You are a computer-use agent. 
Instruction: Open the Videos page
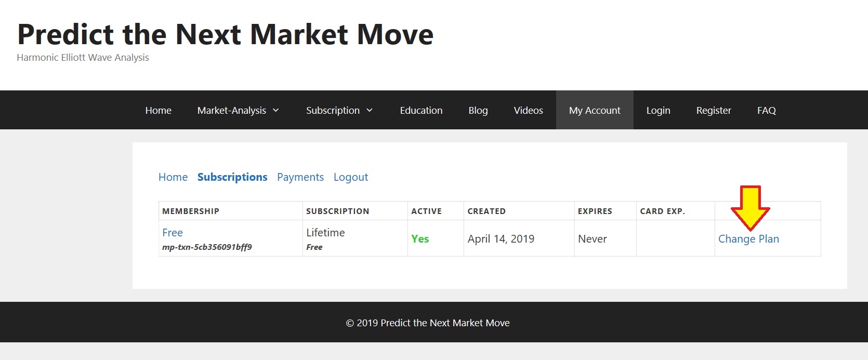(528, 110)
